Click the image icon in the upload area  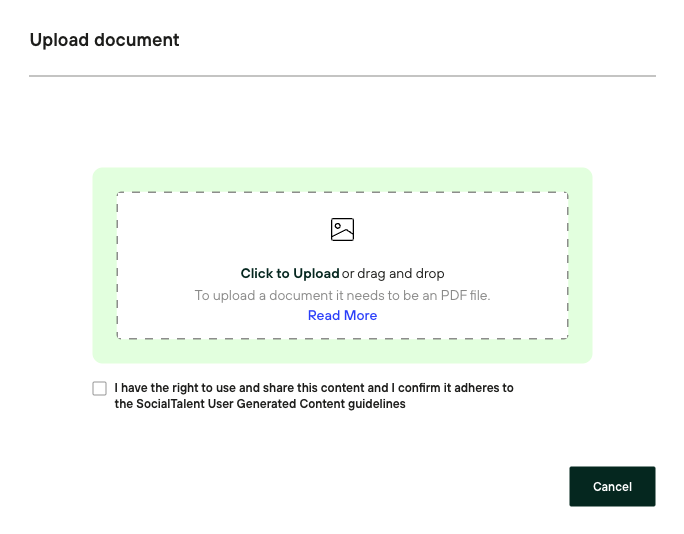point(342,230)
